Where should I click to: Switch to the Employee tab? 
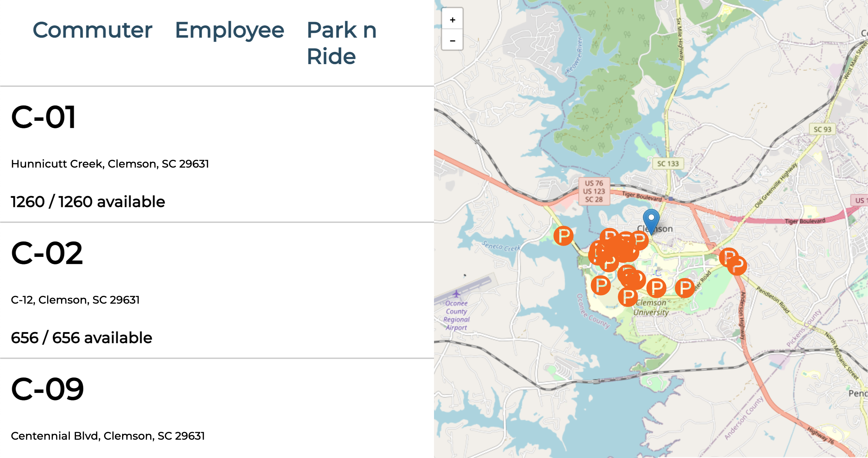pyautogui.click(x=229, y=30)
